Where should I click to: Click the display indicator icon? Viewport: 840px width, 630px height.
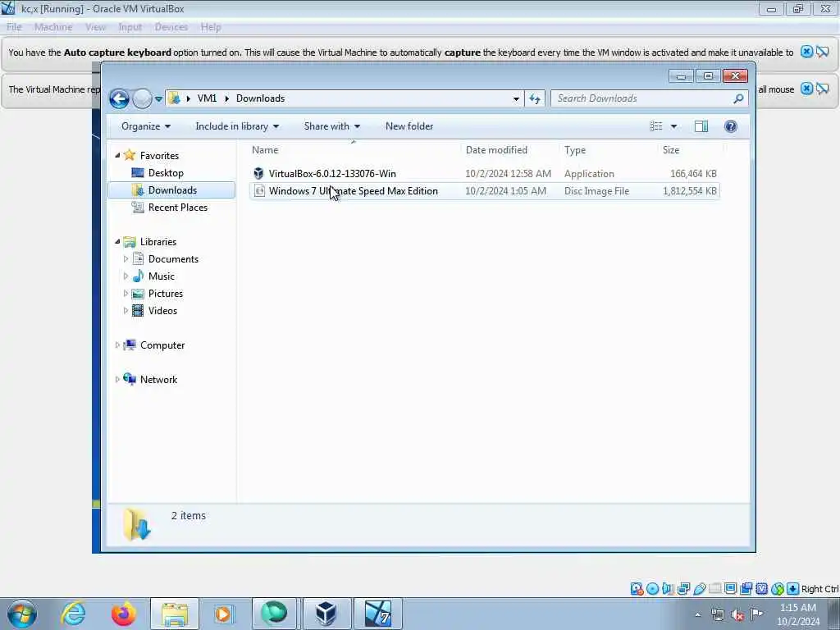point(730,589)
